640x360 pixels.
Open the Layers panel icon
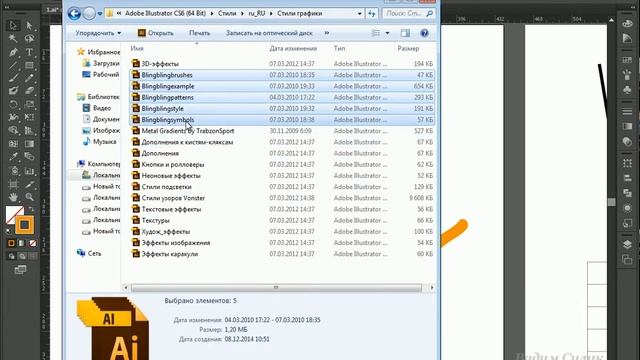pos(627,244)
